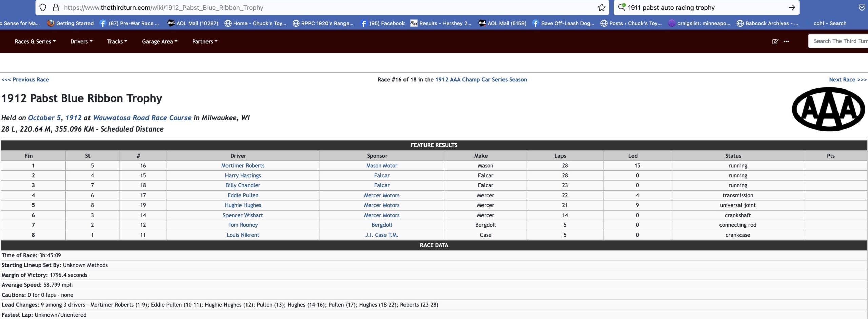This screenshot has height=319, width=868.
Task: Click the 1912 Pabst Blue Ribbon Trophy heading
Action: point(82,98)
